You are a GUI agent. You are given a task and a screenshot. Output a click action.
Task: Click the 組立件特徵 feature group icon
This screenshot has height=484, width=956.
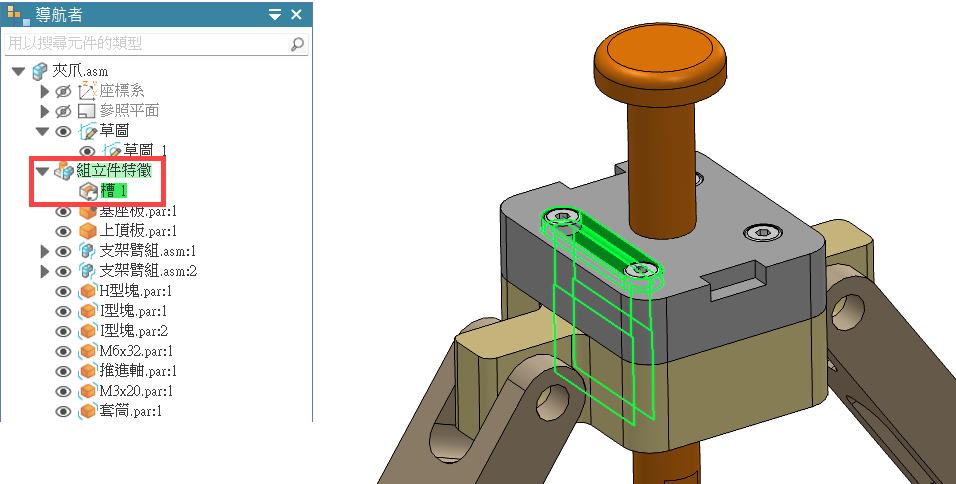(64, 171)
